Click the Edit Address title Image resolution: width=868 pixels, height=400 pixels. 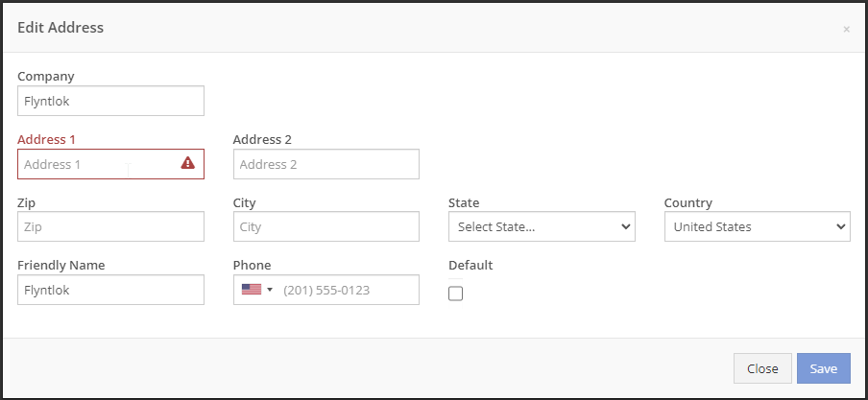tap(60, 27)
